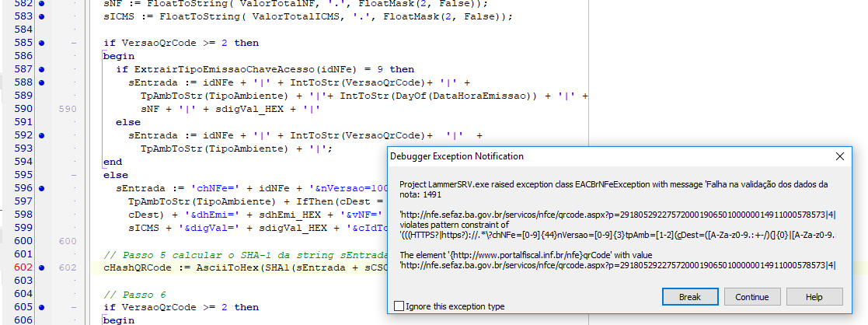
Task: Collapse the code fold at line 585
Action: pos(74,43)
